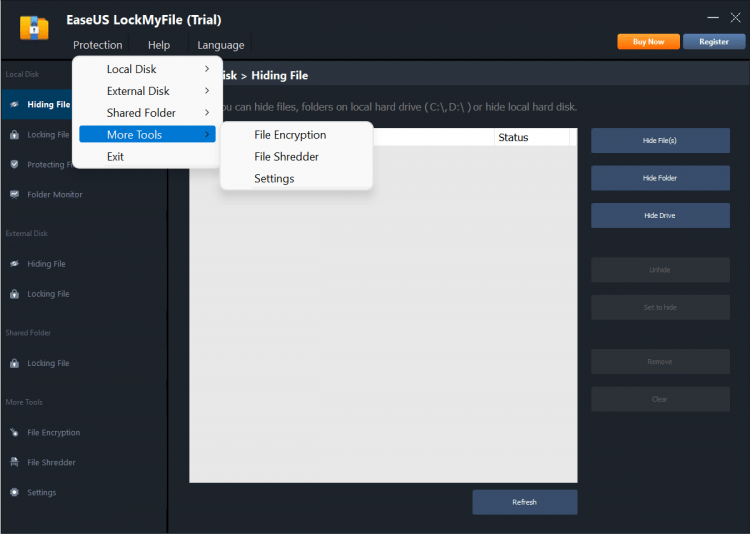Click the Folder Monitor icon in sidebar
The height and width of the screenshot is (534, 750).
click(x=14, y=194)
